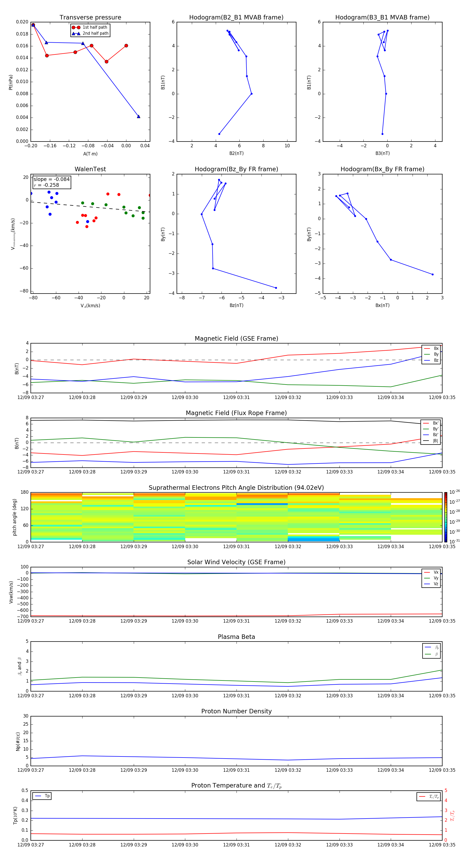473x868 pixels.
Task: Click the 'A(T·m)' x-axis label
Action: (90, 154)
